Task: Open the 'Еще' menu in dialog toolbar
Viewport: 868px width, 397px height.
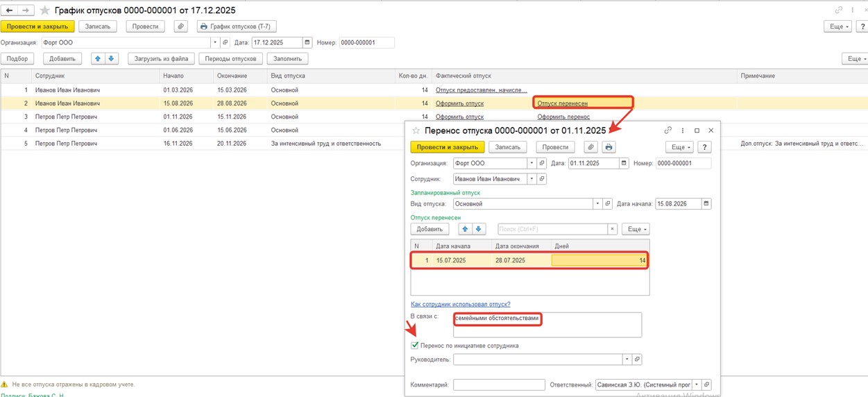Action: click(679, 147)
